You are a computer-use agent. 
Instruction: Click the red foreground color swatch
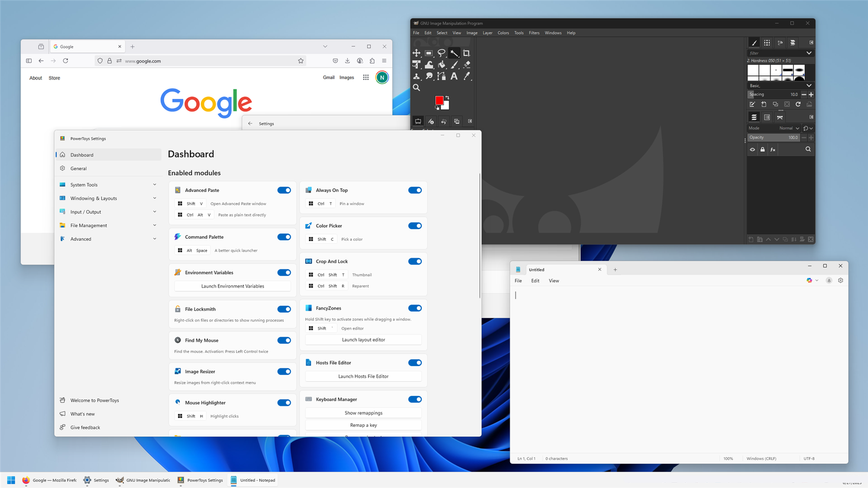coord(440,100)
